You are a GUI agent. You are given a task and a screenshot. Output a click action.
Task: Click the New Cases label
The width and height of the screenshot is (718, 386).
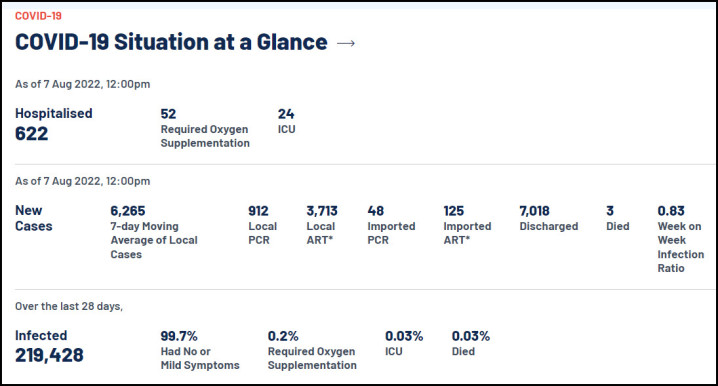point(33,218)
